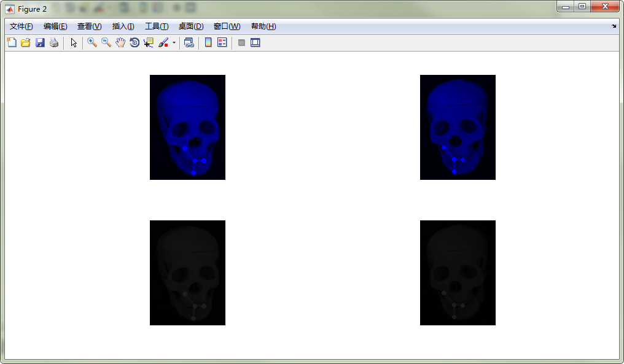Maximize the Figure 2 window
The width and height of the screenshot is (624, 364).
pyautogui.click(x=582, y=6)
